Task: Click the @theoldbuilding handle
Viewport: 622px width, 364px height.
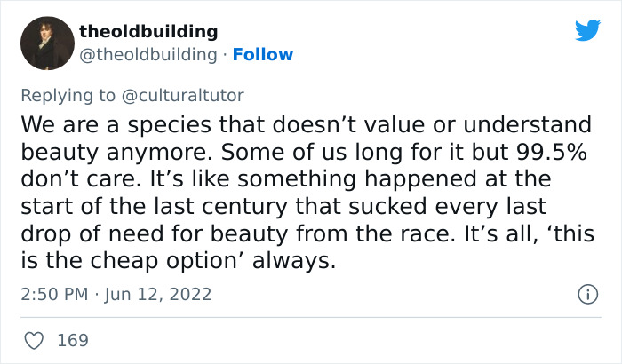Action: [148, 55]
